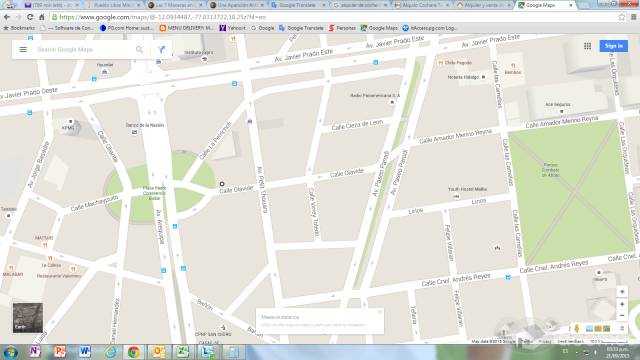Image resolution: width=640 pixels, height=360 pixels.
Task: Click the Parque Combate de Abtao label
Action: coord(550,169)
